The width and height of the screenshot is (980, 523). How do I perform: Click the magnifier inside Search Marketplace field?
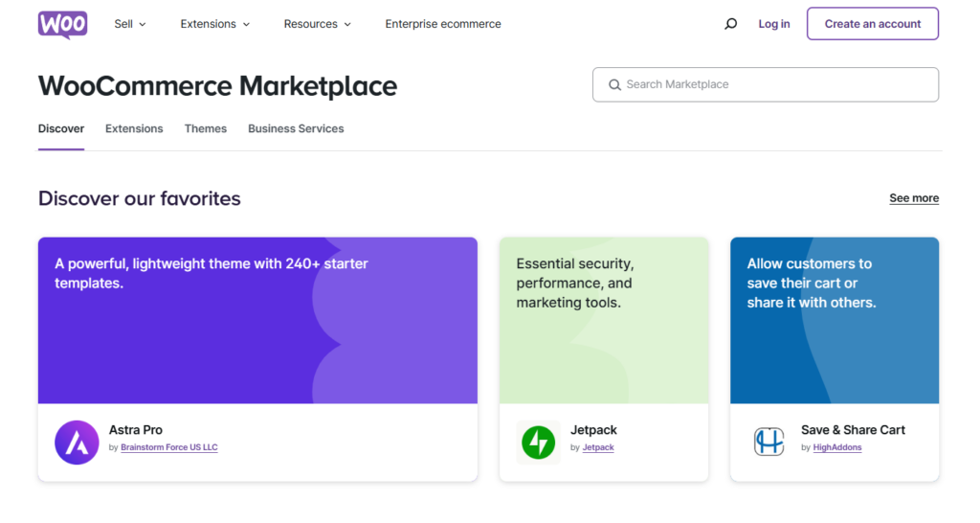(x=614, y=84)
